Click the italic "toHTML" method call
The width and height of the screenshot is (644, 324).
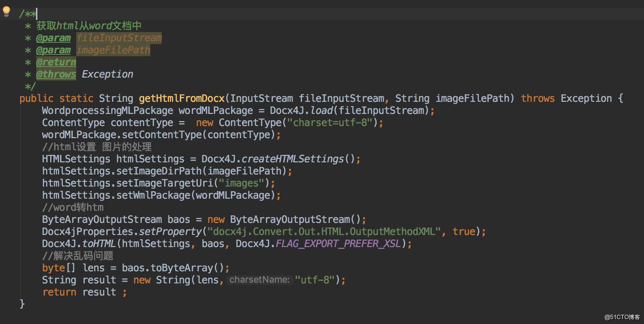pos(99,244)
